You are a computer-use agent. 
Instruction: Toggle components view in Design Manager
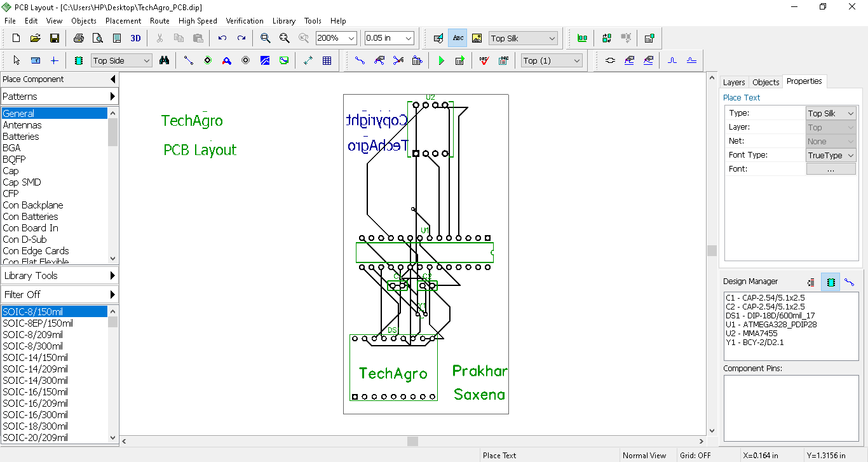[x=830, y=282]
